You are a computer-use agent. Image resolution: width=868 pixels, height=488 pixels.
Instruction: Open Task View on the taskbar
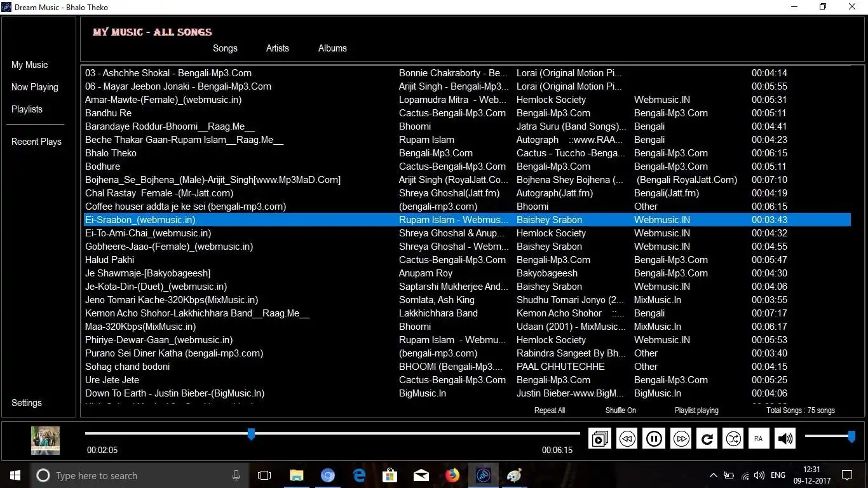click(264, 475)
